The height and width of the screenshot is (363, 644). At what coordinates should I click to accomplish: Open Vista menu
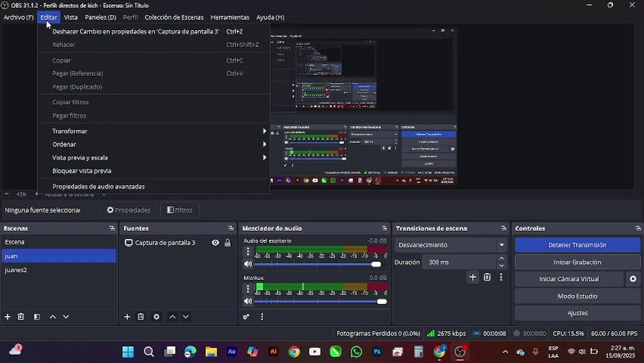[x=71, y=17]
